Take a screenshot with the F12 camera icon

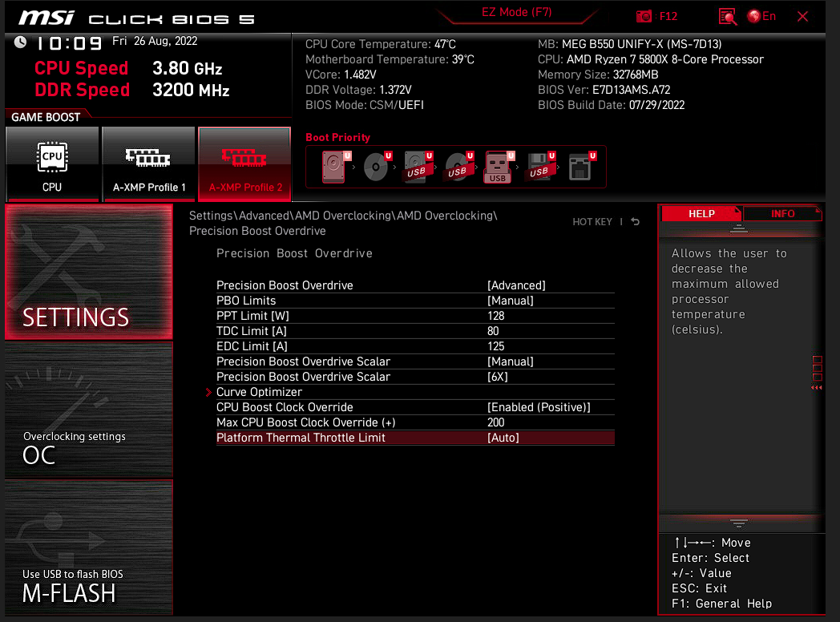pos(644,17)
